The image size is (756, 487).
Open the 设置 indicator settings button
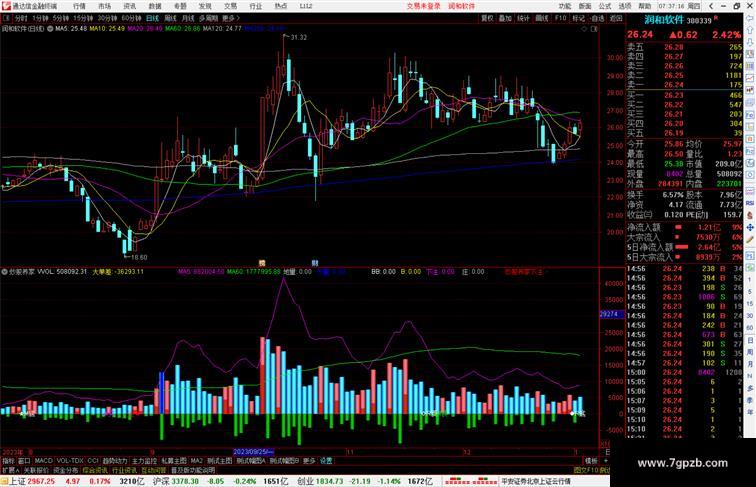coord(326,461)
